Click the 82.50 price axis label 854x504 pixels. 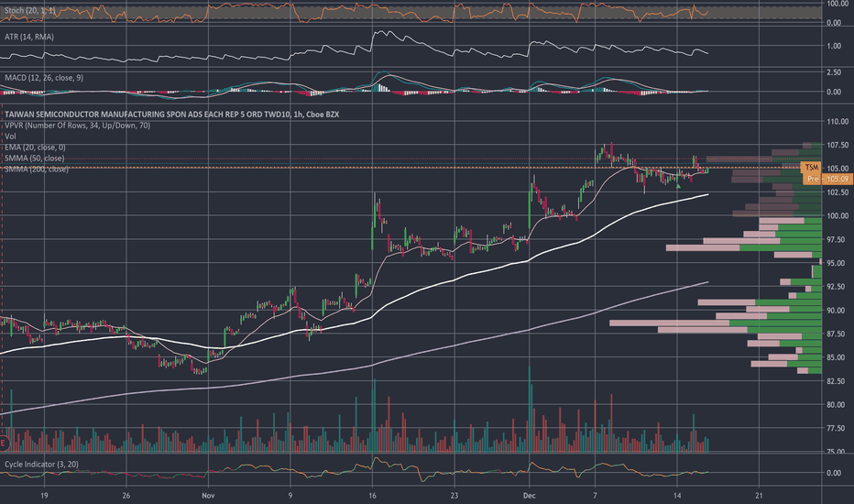[x=838, y=381]
